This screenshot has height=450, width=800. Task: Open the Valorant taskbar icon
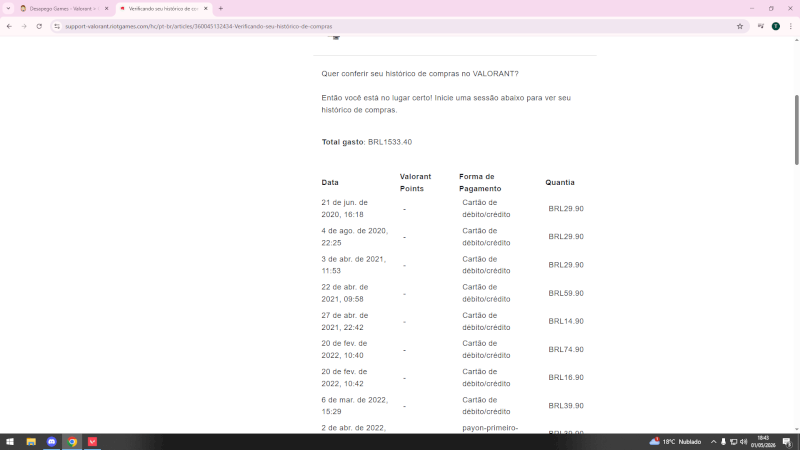(x=92, y=442)
